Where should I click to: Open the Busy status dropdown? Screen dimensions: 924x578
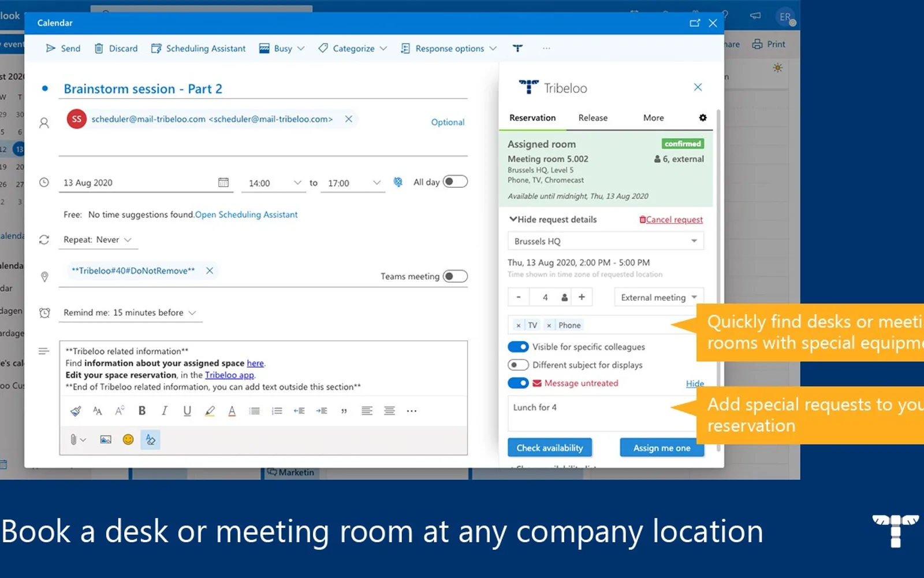[282, 49]
